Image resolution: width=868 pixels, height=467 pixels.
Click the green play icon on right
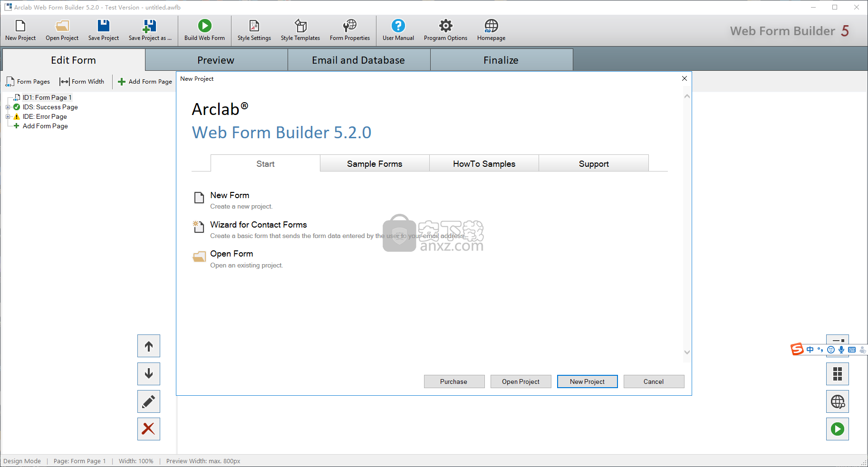tap(838, 429)
